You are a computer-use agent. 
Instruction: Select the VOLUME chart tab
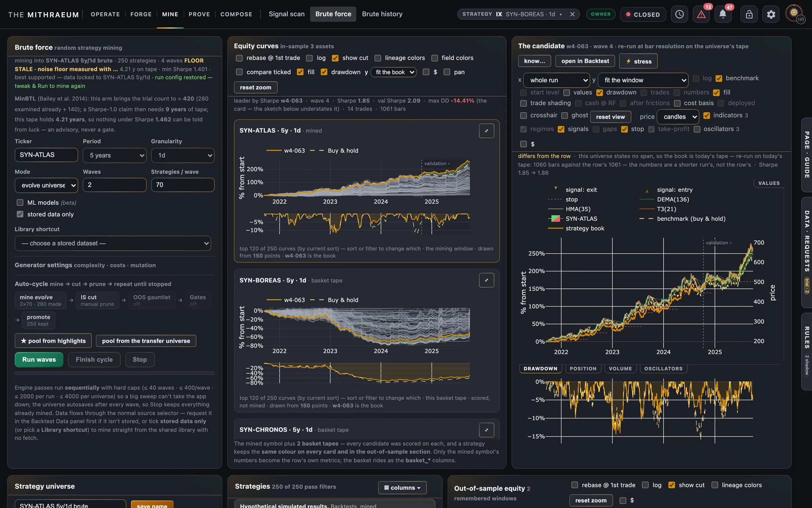(620, 369)
